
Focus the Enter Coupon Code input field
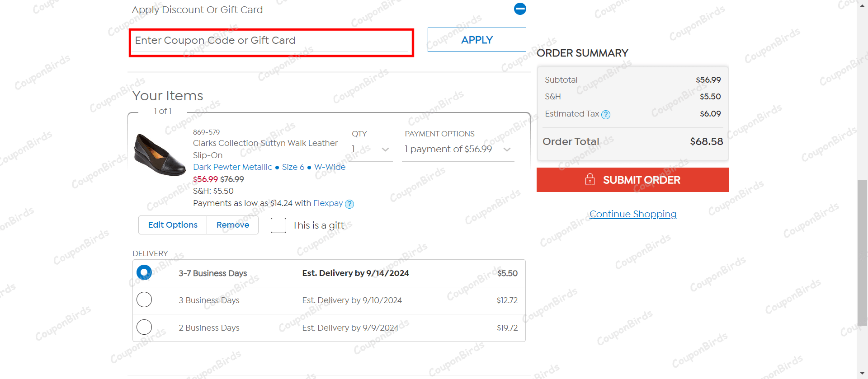pos(271,41)
